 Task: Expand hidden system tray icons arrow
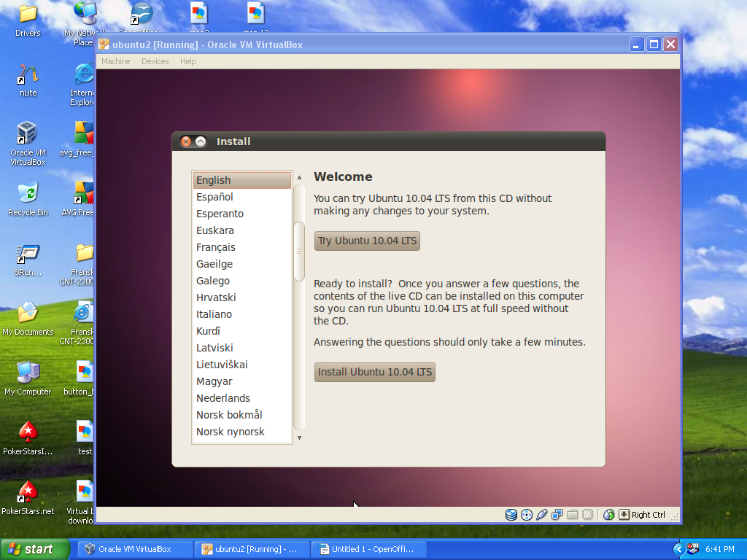[679, 549]
